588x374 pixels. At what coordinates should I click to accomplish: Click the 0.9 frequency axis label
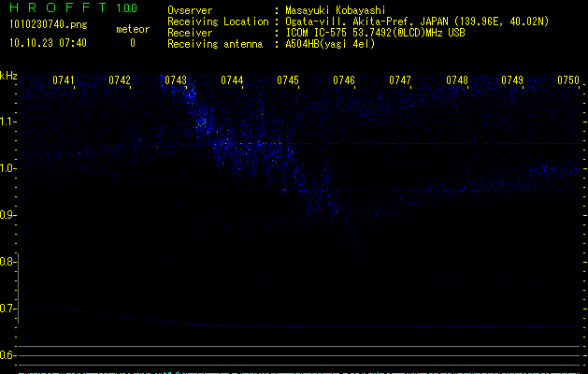click(x=7, y=215)
